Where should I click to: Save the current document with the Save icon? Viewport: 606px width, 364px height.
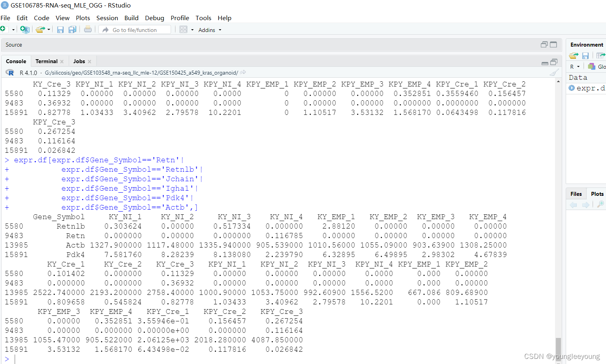60,29
